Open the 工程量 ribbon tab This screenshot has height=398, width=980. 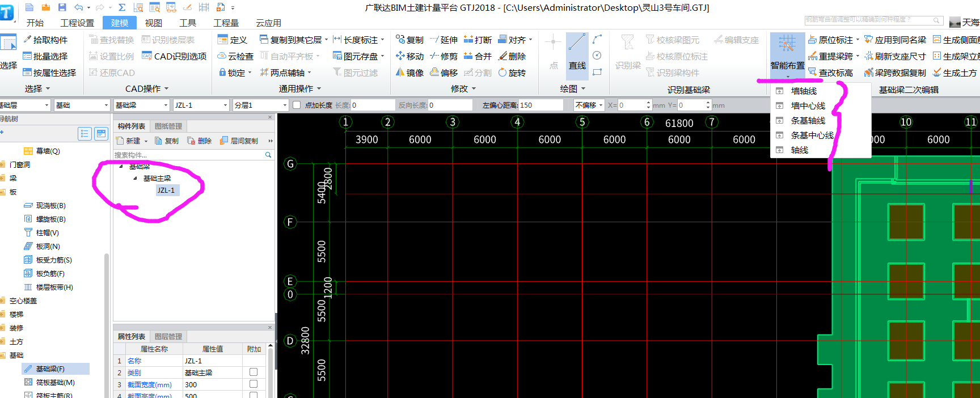coord(226,23)
